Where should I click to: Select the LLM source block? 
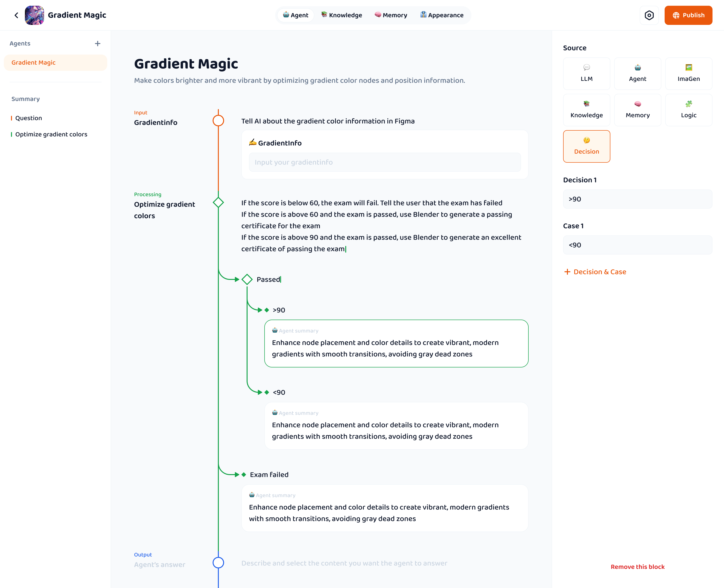click(586, 73)
